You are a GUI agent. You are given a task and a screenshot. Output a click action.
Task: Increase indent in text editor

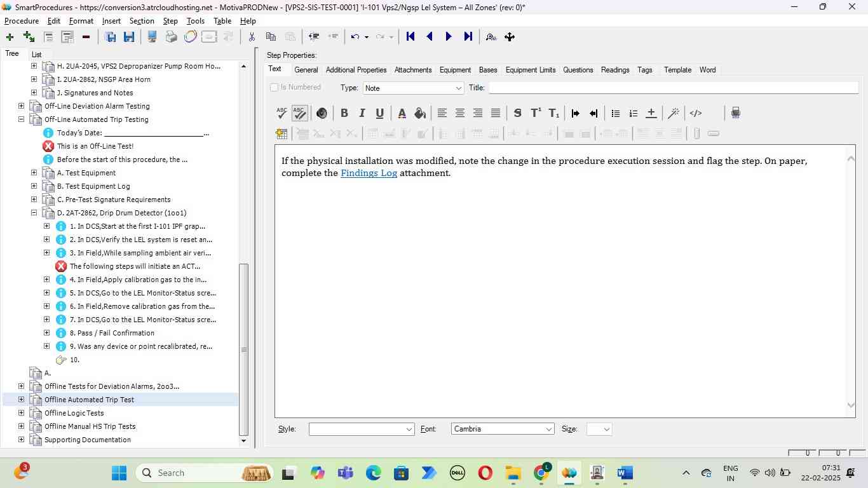[x=576, y=113]
